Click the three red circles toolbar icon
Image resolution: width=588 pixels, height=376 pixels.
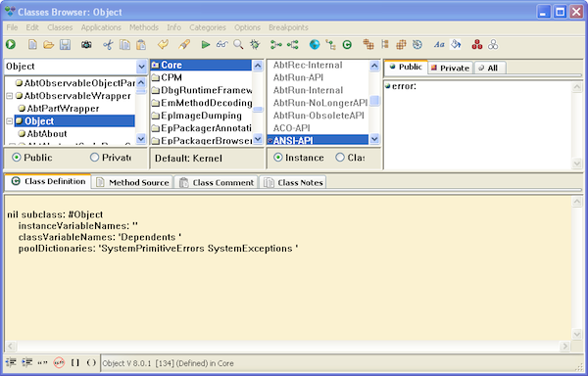(x=477, y=45)
